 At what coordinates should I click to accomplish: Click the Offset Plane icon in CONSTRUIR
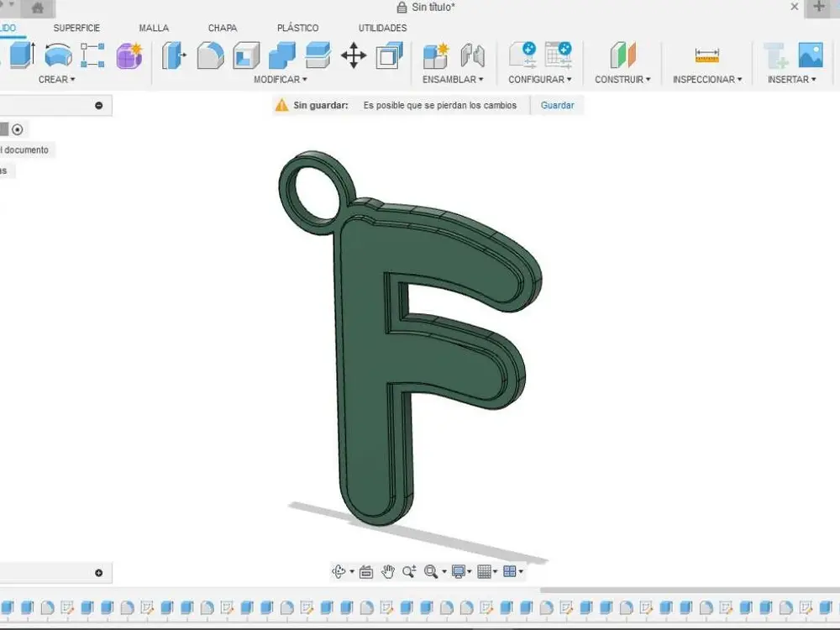[622, 55]
